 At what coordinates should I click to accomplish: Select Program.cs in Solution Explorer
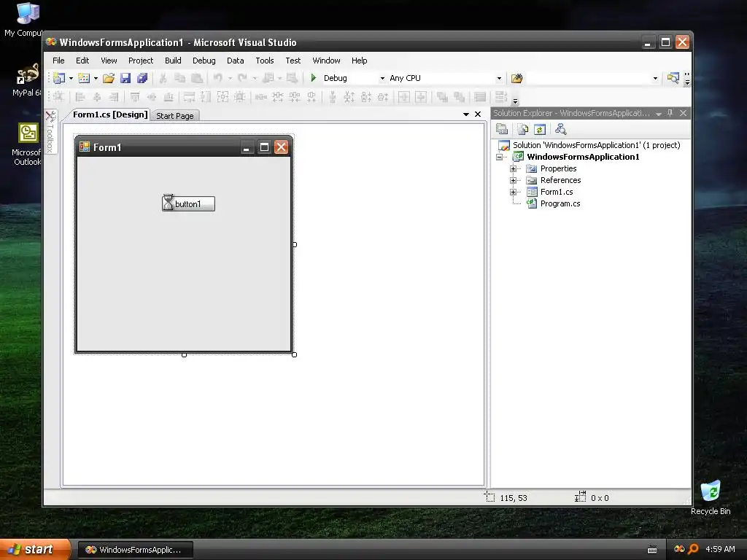pos(560,204)
